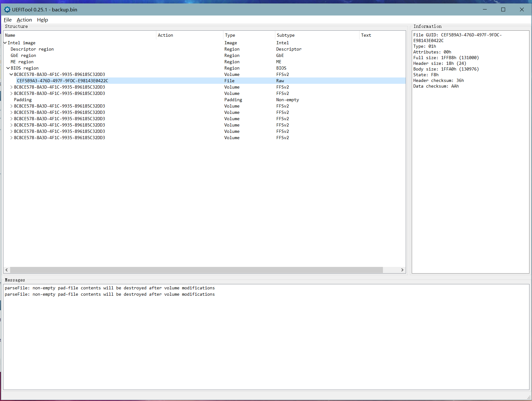This screenshot has height=401, width=532.
Task: Maximize the UEFITool window
Action: (503, 9)
